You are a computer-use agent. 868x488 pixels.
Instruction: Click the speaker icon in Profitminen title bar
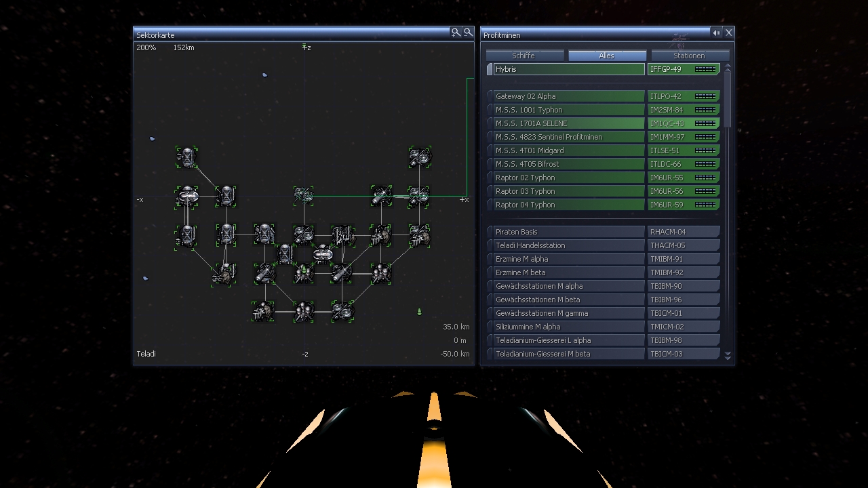click(x=716, y=33)
